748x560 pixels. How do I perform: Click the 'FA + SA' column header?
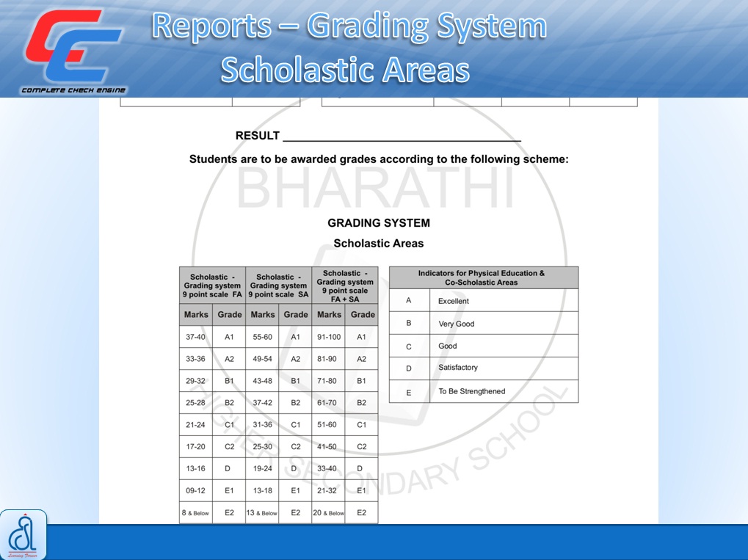coord(345,286)
